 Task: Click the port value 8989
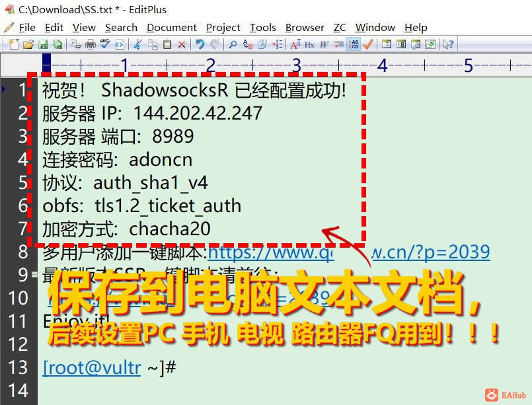click(x=172, y=136)
